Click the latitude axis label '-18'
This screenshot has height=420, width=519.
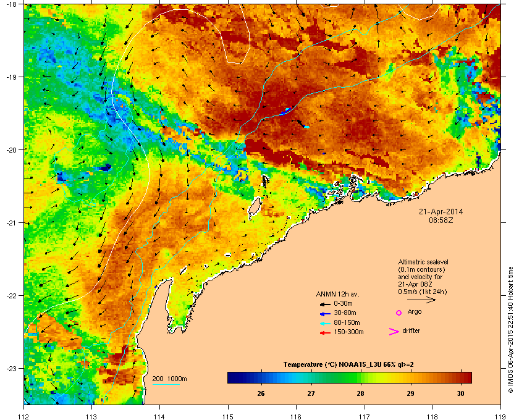pyautogui.click(x=12, y=4)
